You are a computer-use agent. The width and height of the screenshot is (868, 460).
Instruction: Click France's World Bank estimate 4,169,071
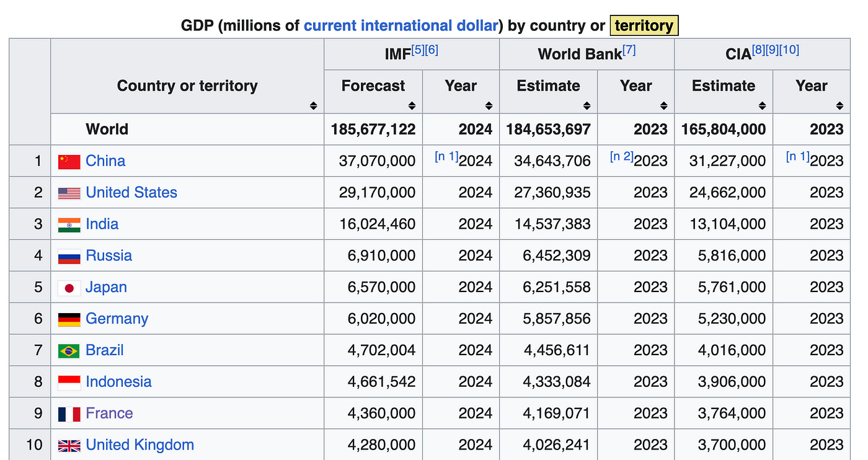(557, 414)
